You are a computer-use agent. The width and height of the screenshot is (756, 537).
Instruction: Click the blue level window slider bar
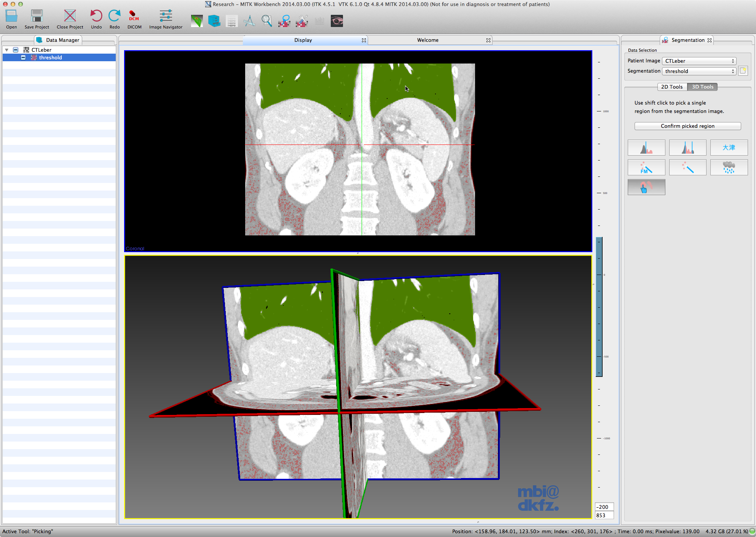tap(599, 307)
